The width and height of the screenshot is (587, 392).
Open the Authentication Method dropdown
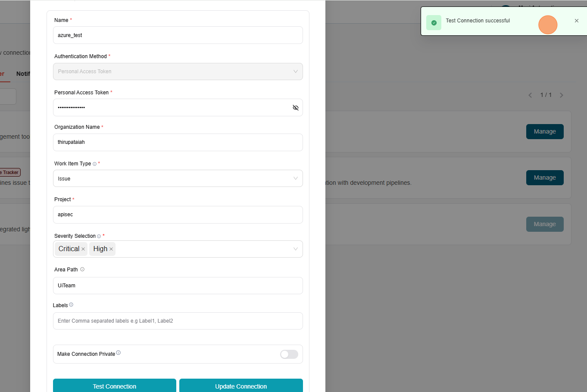coord(178,72)
